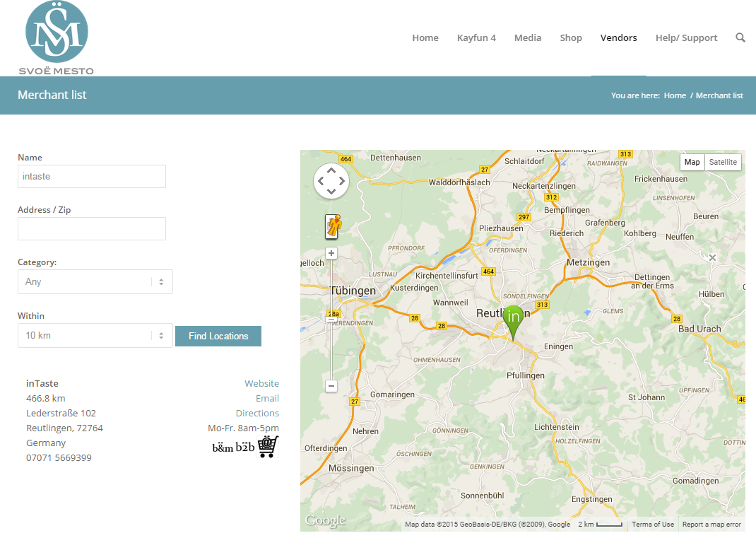Open the map Terms of Use link
The width and height of the screenshot is (756, 538).
click(653, 525)
